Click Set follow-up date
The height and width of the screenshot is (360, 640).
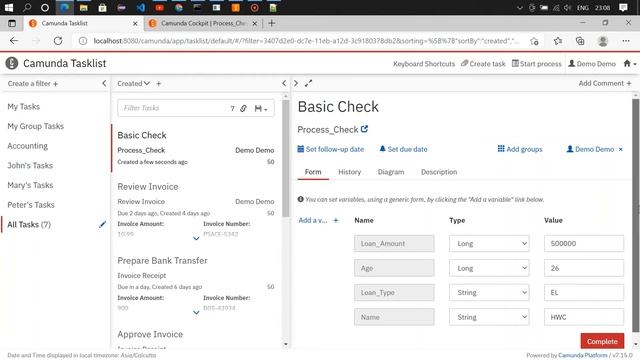tap(331, 149)
